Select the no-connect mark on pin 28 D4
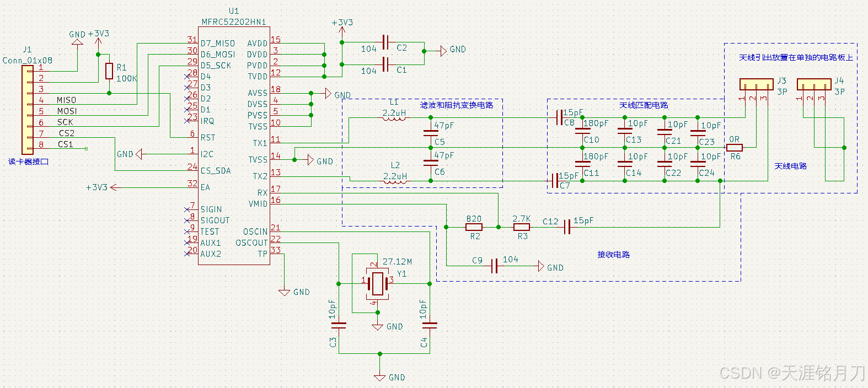Viewport: 868px width, 388px height. pyautogui.click(x=187, y=77)
